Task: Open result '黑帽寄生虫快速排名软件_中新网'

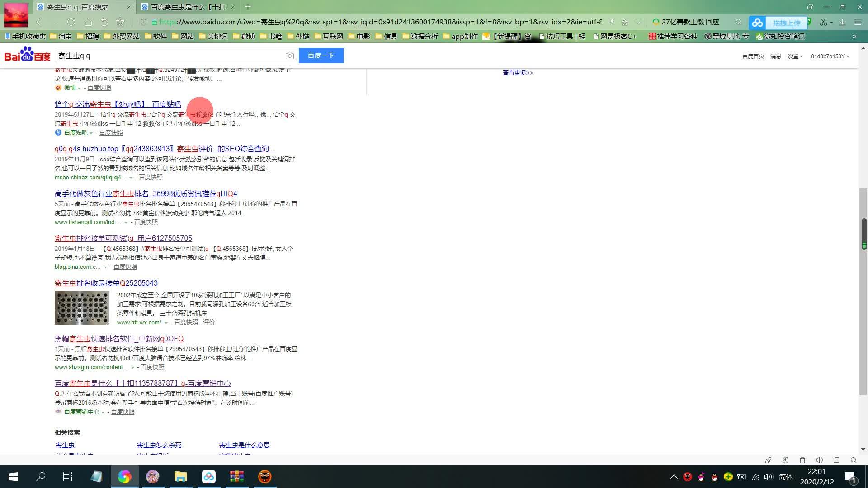Action: click(x=119, y=338)
